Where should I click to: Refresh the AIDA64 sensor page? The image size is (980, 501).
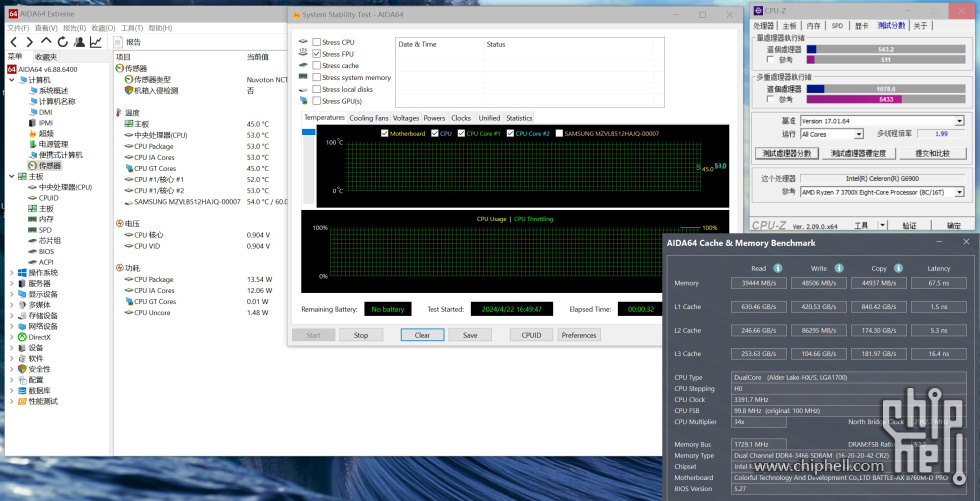pyautogui.click(x=62, y=42)
